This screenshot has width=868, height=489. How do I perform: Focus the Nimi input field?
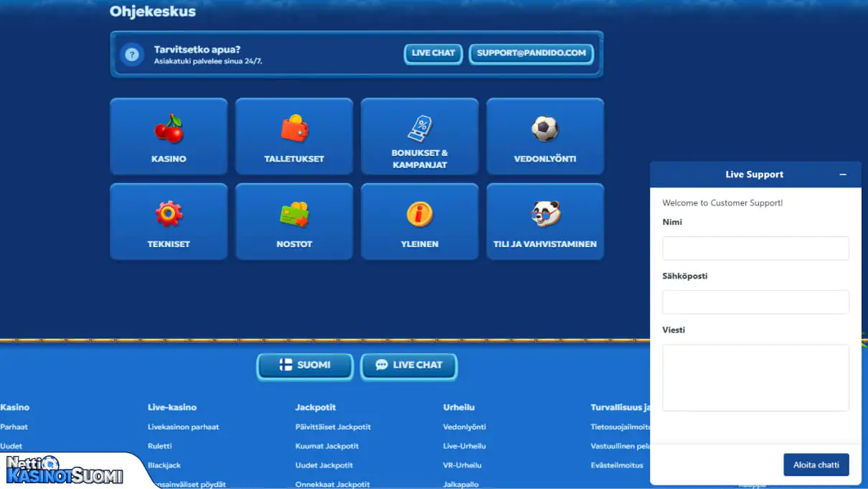click(755, 248)
